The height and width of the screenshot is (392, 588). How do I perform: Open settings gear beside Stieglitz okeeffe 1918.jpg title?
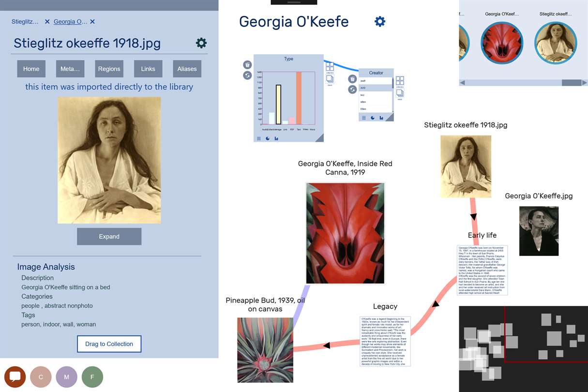coord(201,43)
